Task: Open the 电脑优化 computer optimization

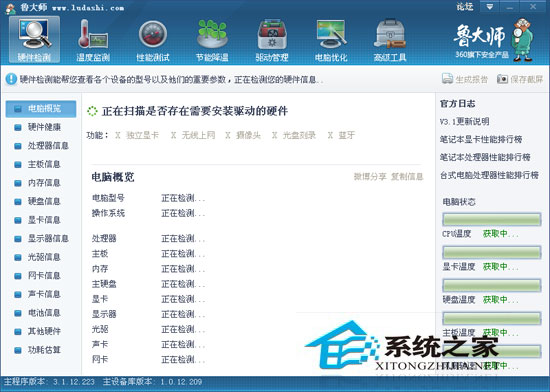Action: pos(331,40)
